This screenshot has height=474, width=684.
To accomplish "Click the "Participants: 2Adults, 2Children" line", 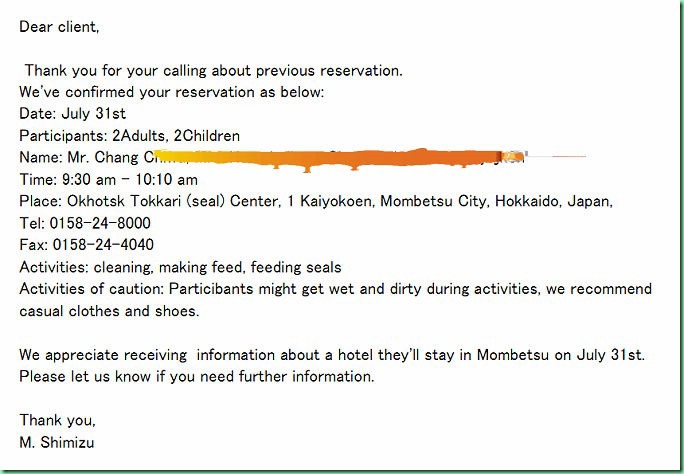I will tap(130, 136).
